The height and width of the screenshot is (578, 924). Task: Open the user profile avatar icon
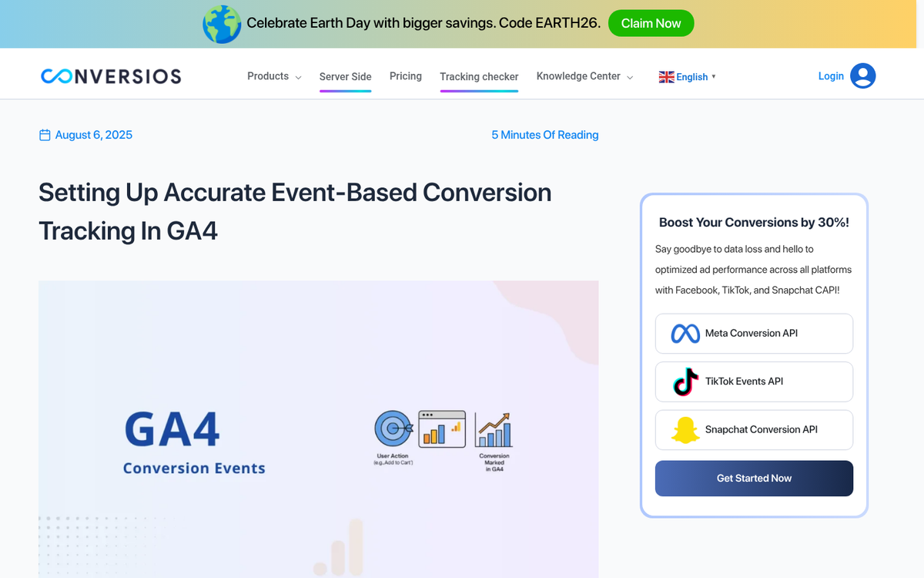pyautogui.click(x=862, y=76)
